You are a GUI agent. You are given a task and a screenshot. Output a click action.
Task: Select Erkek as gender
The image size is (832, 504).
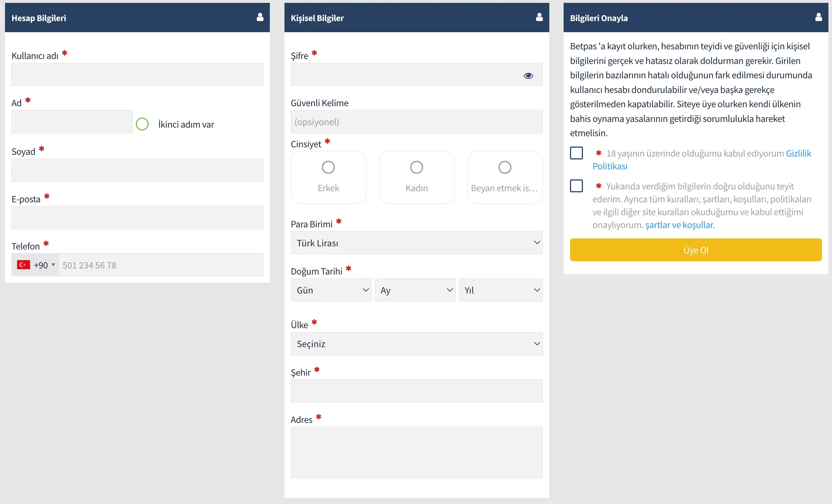coord(328,167)
